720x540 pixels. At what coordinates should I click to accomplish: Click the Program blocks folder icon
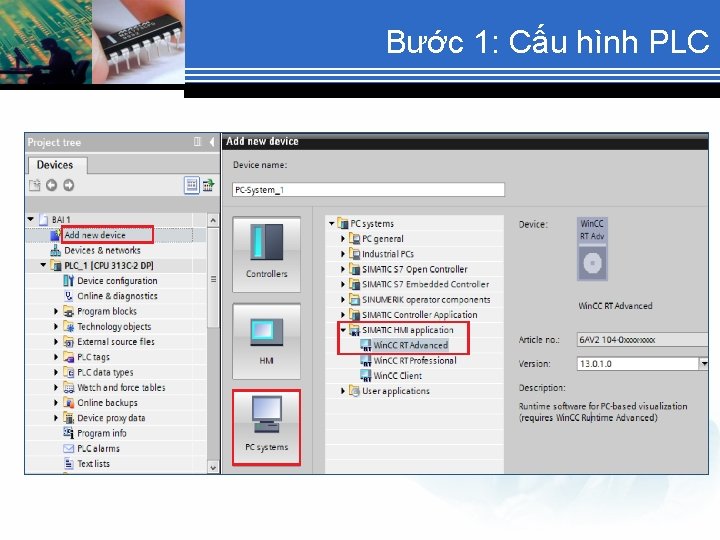(68, 311)
